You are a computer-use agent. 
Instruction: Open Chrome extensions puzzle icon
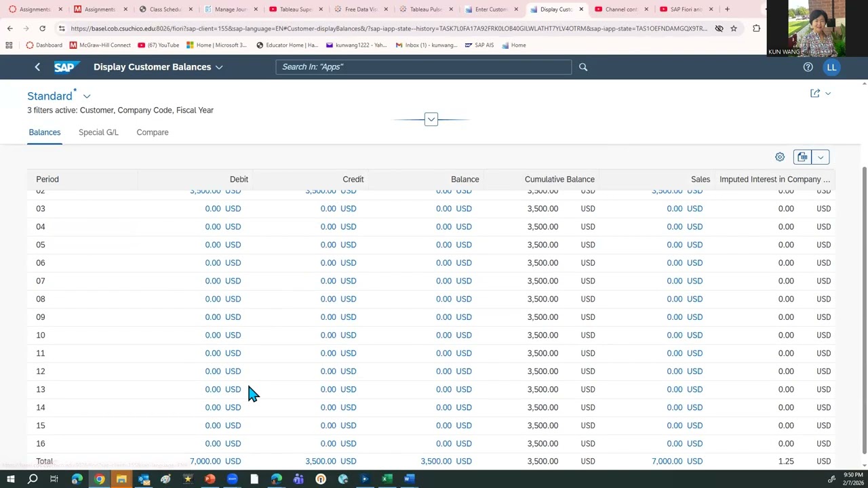coord(756,28)
